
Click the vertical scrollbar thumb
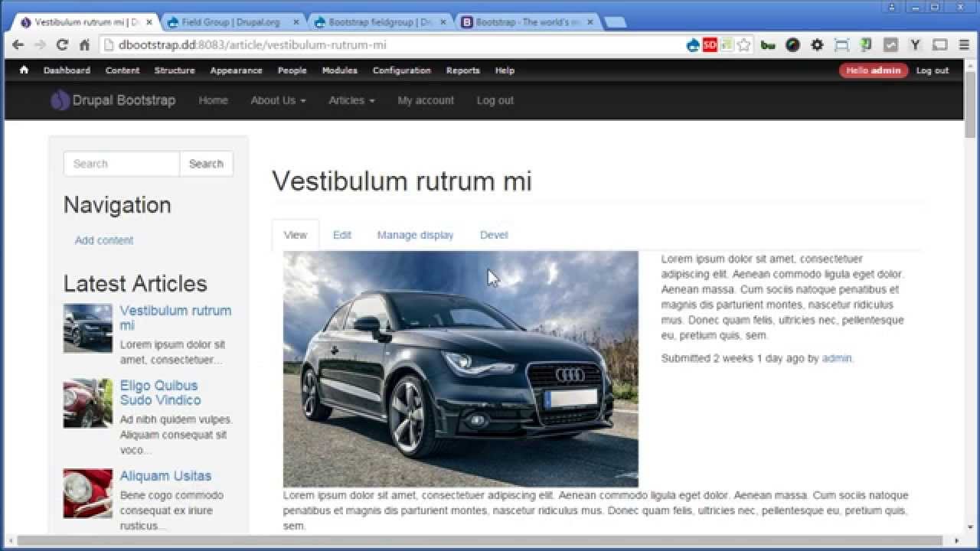click(971, 103)
